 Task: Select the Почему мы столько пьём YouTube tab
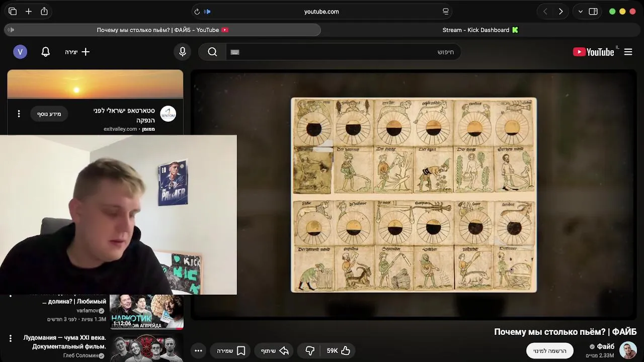(x=163, y=30)
